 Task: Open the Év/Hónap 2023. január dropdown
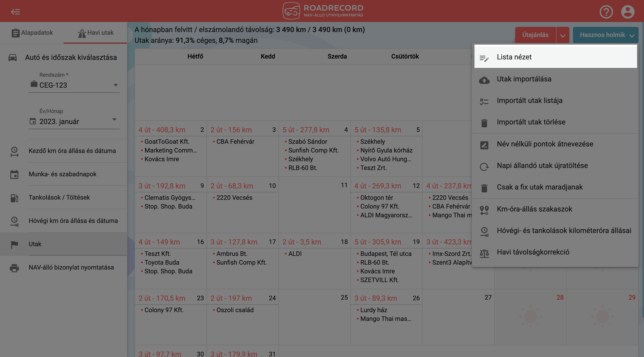pos(74,121)
